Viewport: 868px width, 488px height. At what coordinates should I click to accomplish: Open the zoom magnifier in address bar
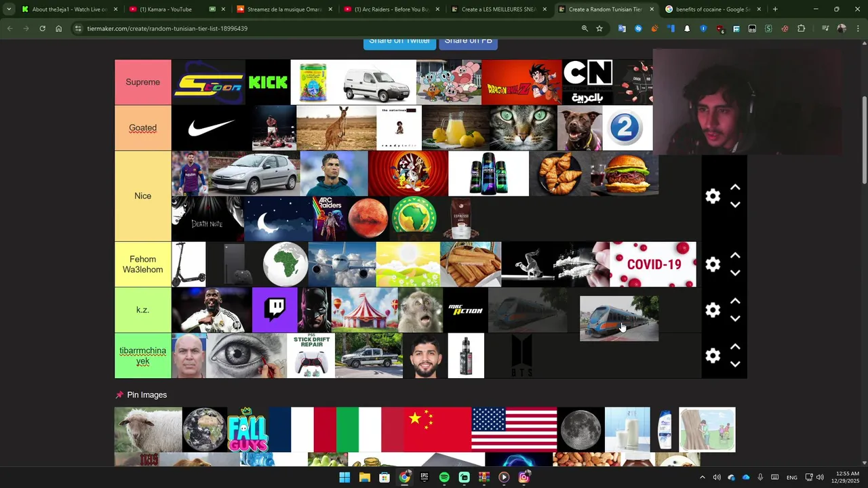coord(585,28)
